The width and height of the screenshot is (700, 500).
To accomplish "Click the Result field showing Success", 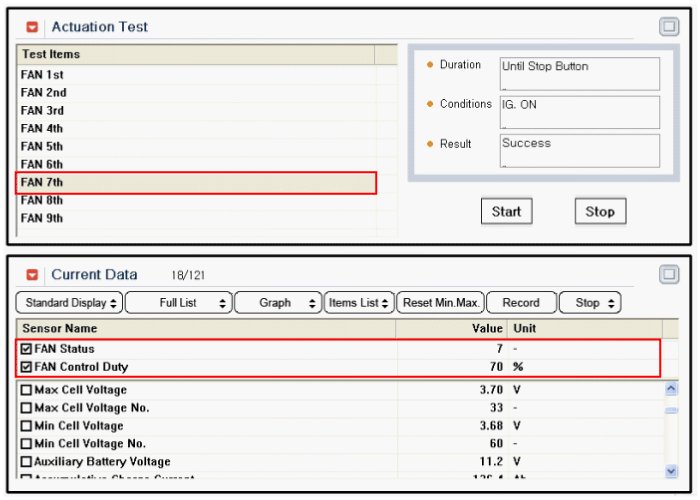I will point(579,151).
